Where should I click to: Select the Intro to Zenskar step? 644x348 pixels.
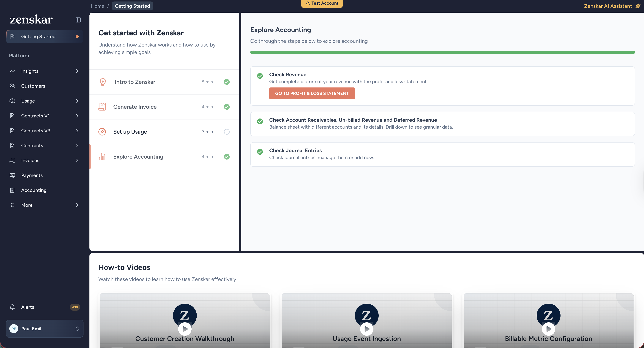pos(164,82)
